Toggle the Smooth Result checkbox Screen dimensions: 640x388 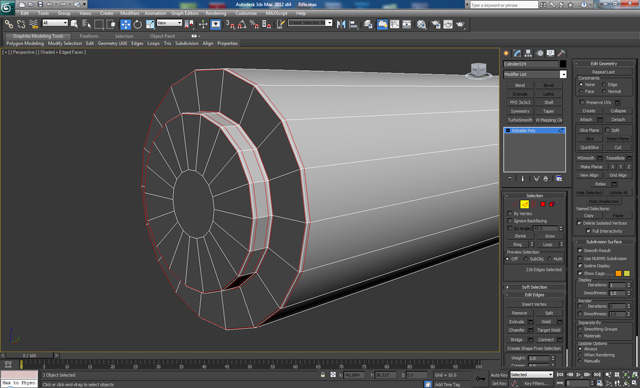(580, 250)
